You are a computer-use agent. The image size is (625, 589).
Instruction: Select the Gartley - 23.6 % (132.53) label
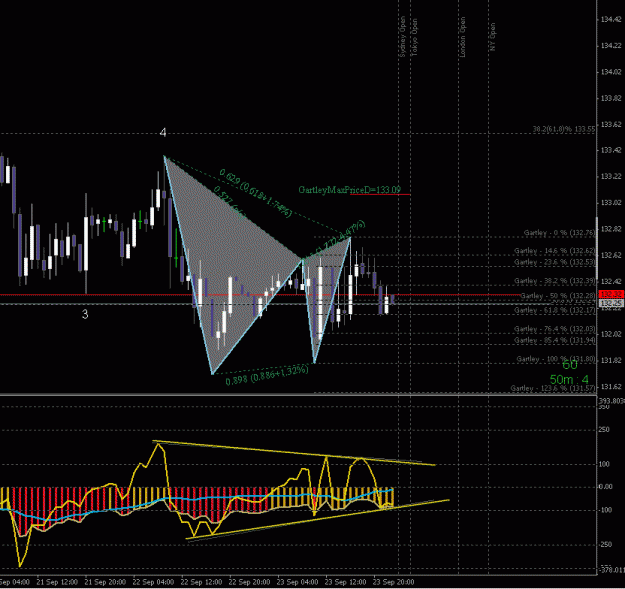click(555, 262)
